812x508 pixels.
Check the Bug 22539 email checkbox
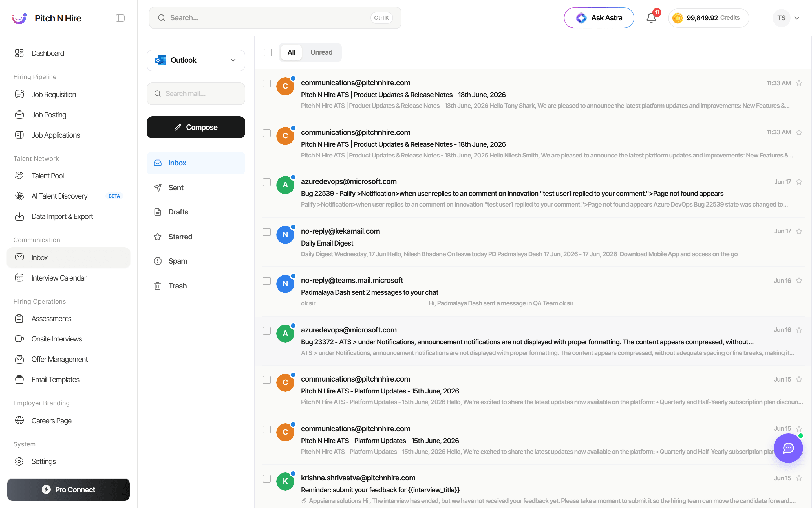pyautogui.click(x=267, y=182)
